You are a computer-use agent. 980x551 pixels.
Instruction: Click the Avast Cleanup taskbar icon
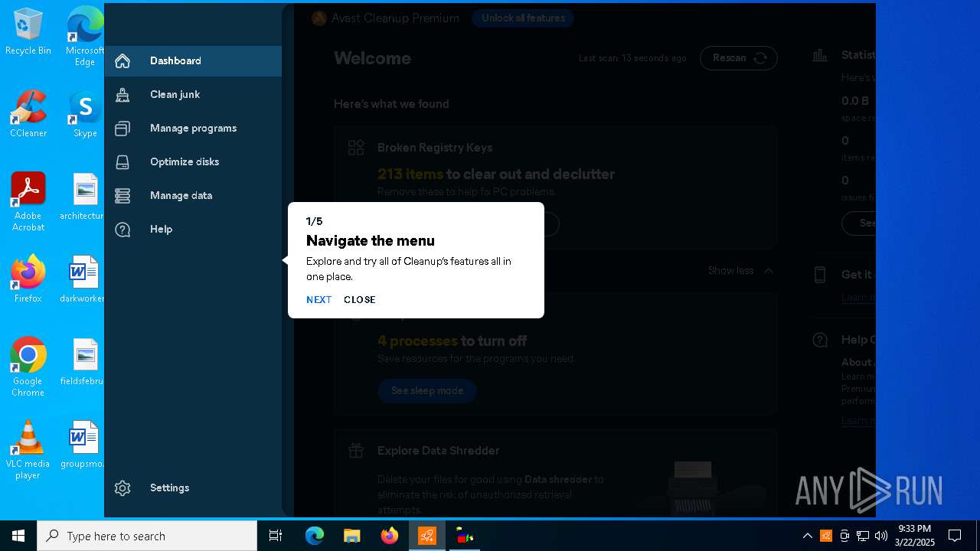point(427,536)
